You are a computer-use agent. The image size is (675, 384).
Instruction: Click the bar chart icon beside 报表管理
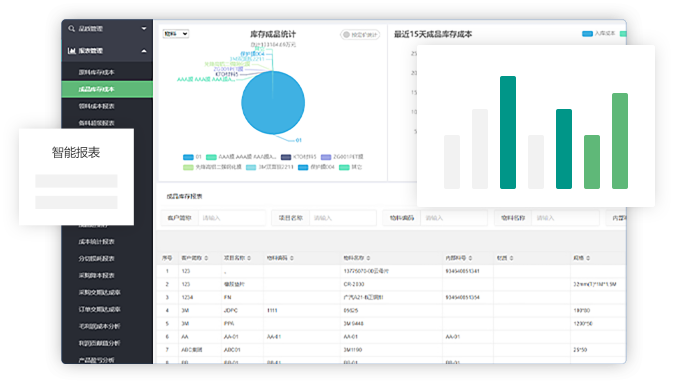click(x=72, y=51)
